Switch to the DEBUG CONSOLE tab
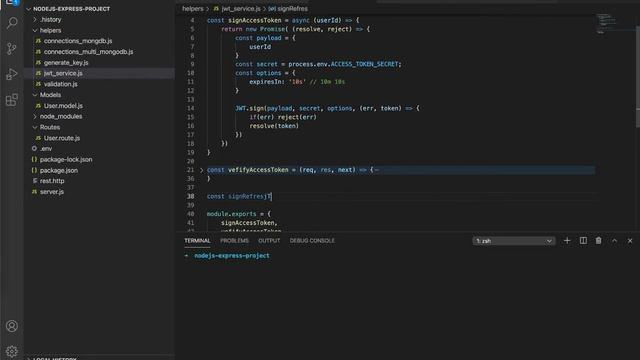Image resolution: width=640 pixels, height=360 pixels. 312,241
